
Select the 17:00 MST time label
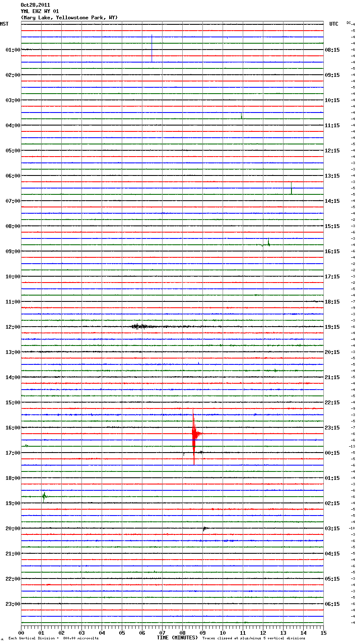13,453
